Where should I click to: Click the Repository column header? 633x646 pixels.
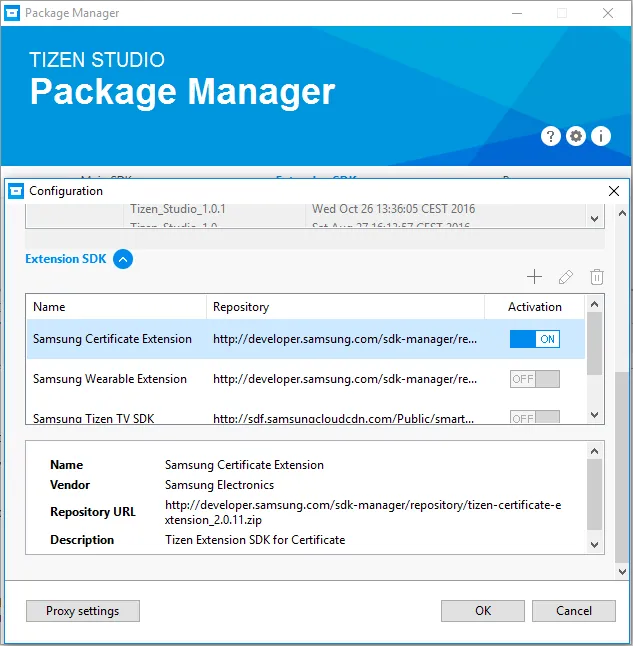[345, 307]
